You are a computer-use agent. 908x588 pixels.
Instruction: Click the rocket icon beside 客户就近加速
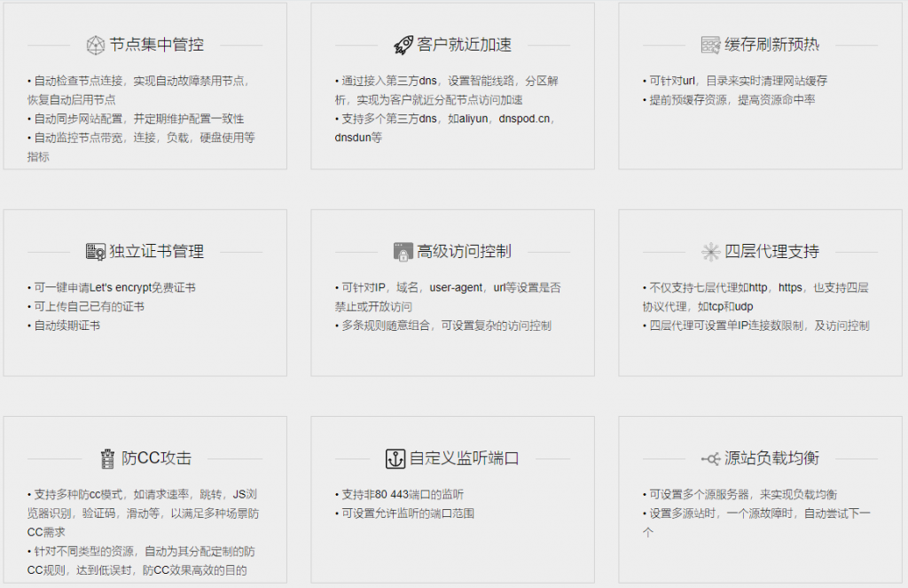point(403,44)
